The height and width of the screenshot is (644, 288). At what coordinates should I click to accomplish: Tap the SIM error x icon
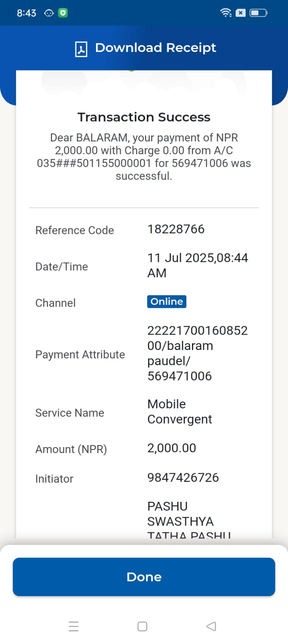240,13
